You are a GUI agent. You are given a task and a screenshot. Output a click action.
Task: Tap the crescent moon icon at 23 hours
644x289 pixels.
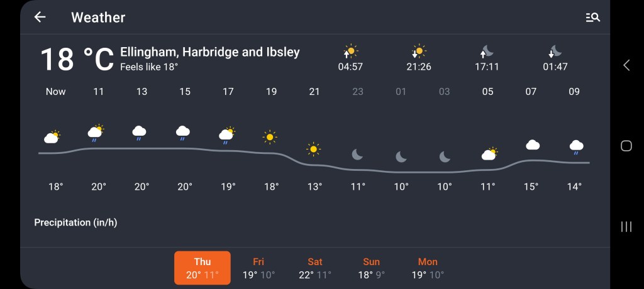(x=357, y=154)
